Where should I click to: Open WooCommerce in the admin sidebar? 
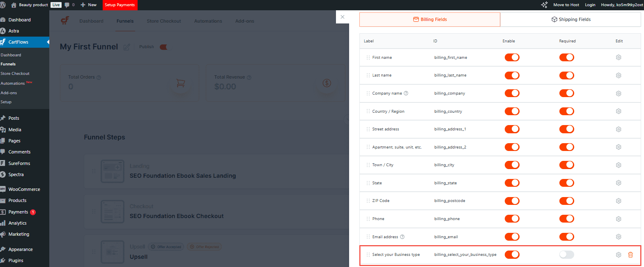click(24, 189)
